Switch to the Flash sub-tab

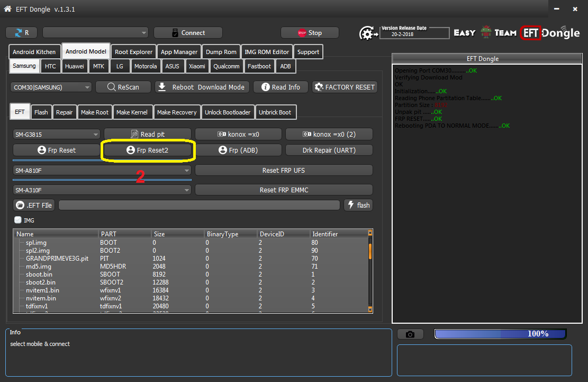[41, 112]
